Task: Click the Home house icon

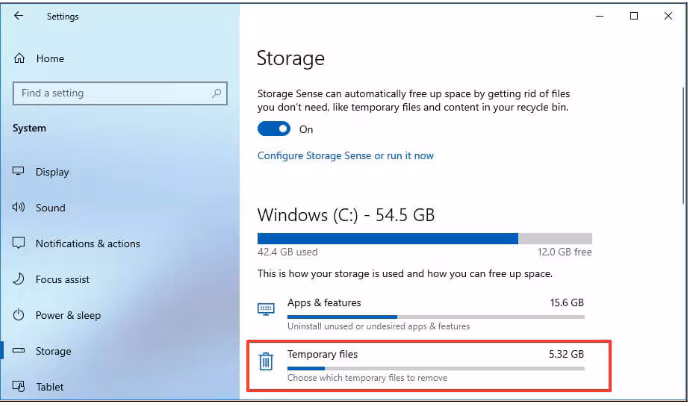Action: click(x=19, y=59)
